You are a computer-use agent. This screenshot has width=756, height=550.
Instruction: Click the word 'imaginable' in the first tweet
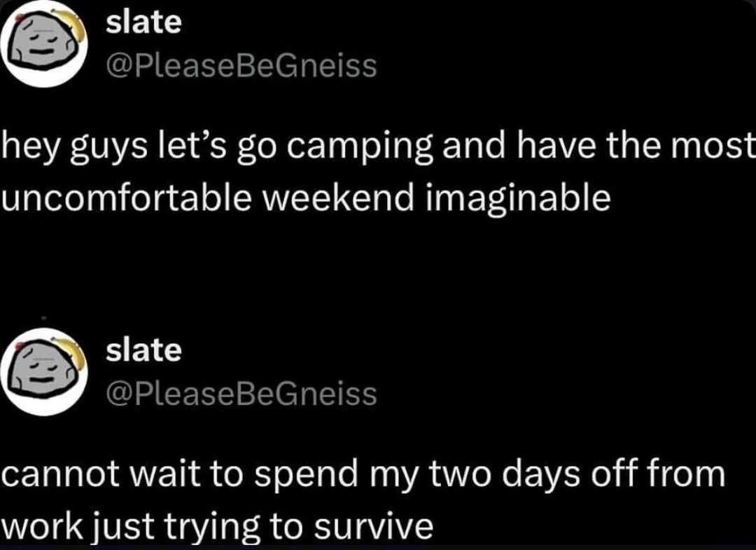[x=517, y=200]
